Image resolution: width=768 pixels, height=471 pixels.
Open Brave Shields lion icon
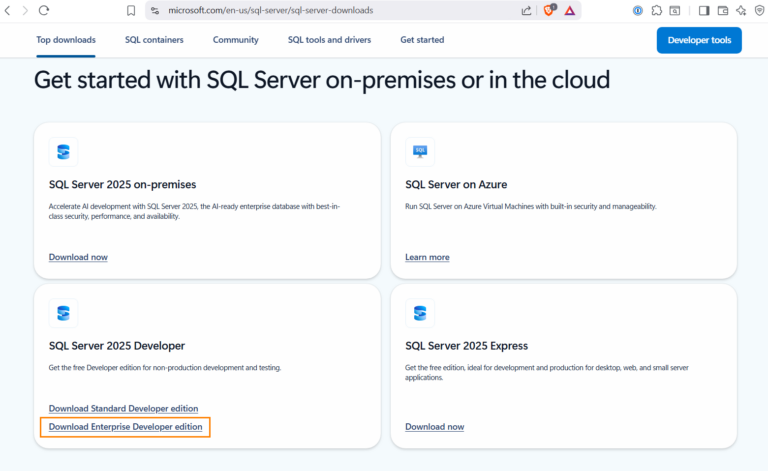[549, 10]
